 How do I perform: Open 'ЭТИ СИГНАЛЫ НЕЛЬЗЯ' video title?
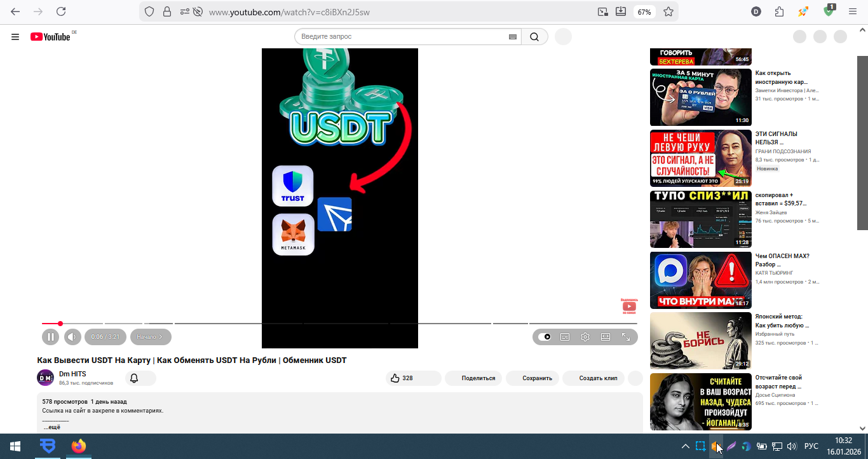(x=776, y=138)
